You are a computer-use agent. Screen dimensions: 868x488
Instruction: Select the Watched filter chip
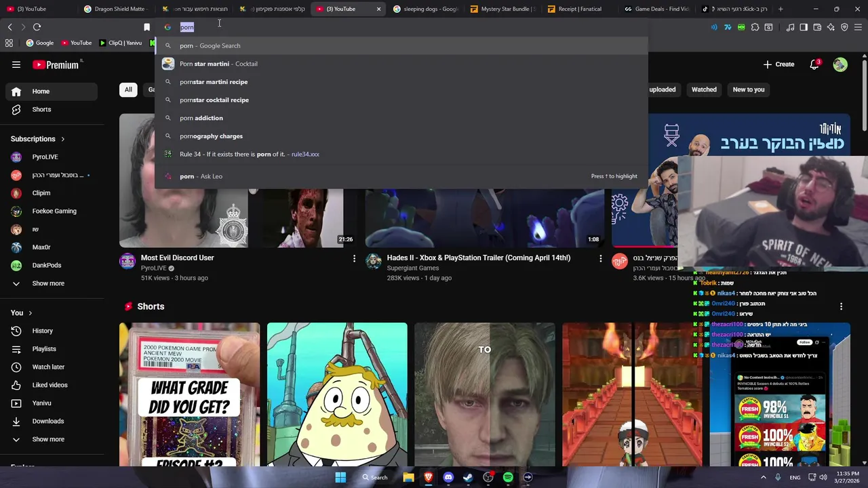click(x=704, y=89)
